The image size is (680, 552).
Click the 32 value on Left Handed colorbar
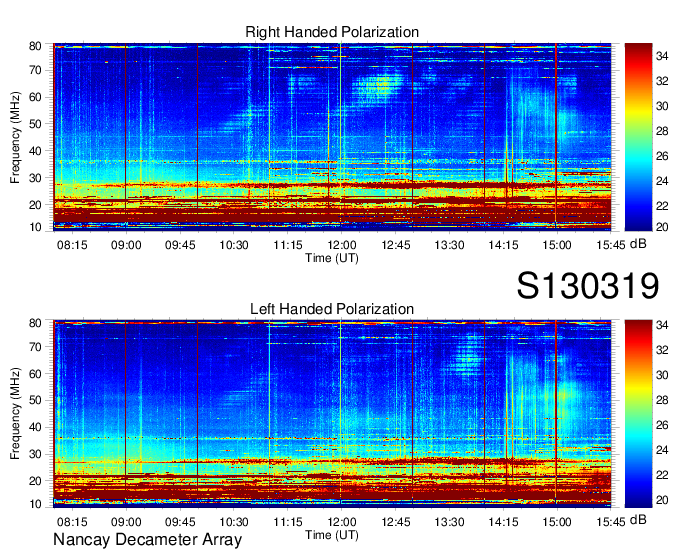pos(662,349)
